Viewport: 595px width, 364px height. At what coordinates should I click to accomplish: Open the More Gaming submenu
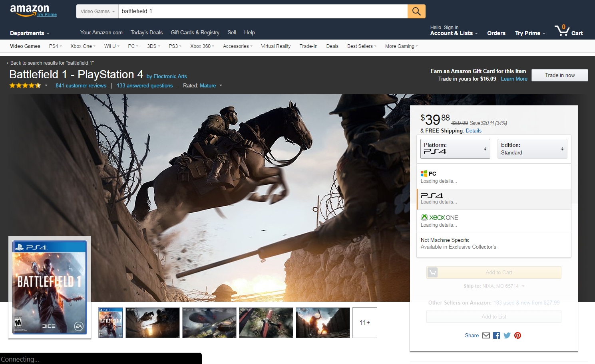point(401,46)
